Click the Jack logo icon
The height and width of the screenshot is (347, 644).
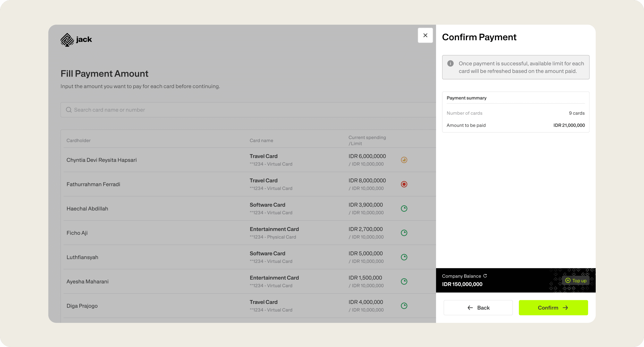[67, 40]
